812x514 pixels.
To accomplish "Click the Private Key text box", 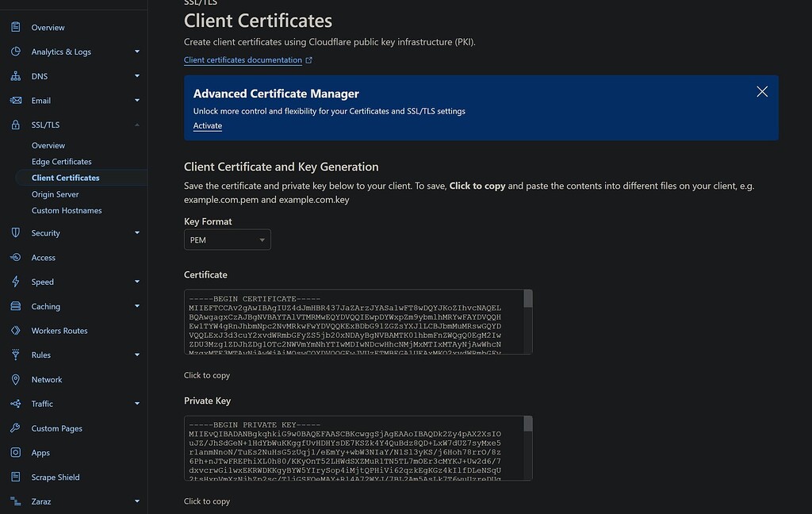I will click(353, 448).
